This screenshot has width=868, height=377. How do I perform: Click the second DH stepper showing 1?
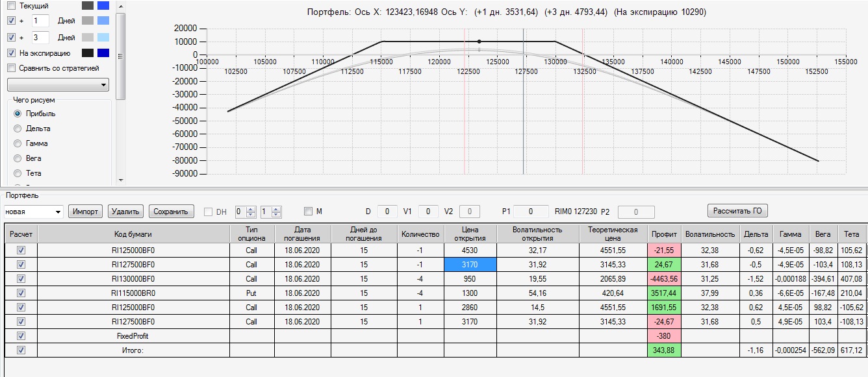[x=270, y=212]
